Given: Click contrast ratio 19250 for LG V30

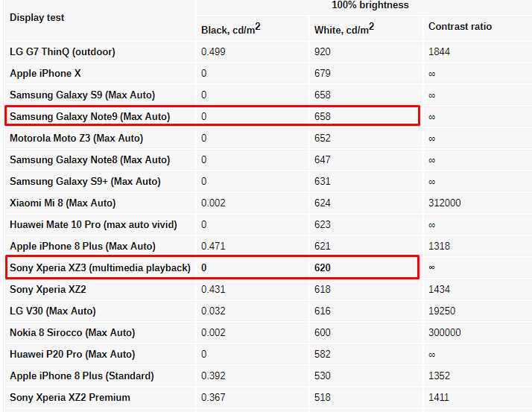Looking at the screenshot, I should 442,311.
